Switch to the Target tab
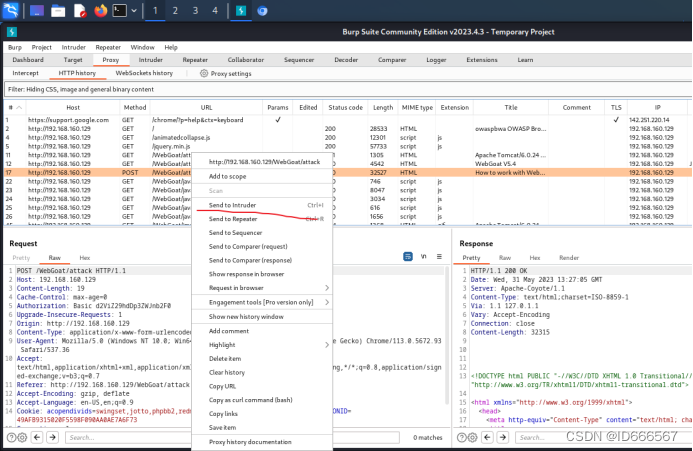Viewport: 693px width, 451px height. [x=73, y=60]
